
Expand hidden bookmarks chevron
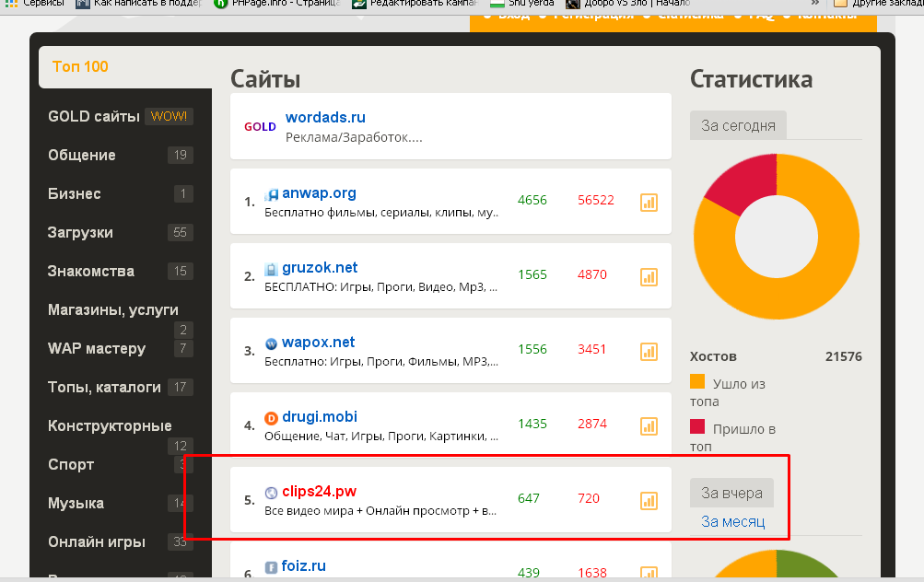[815, 3]
